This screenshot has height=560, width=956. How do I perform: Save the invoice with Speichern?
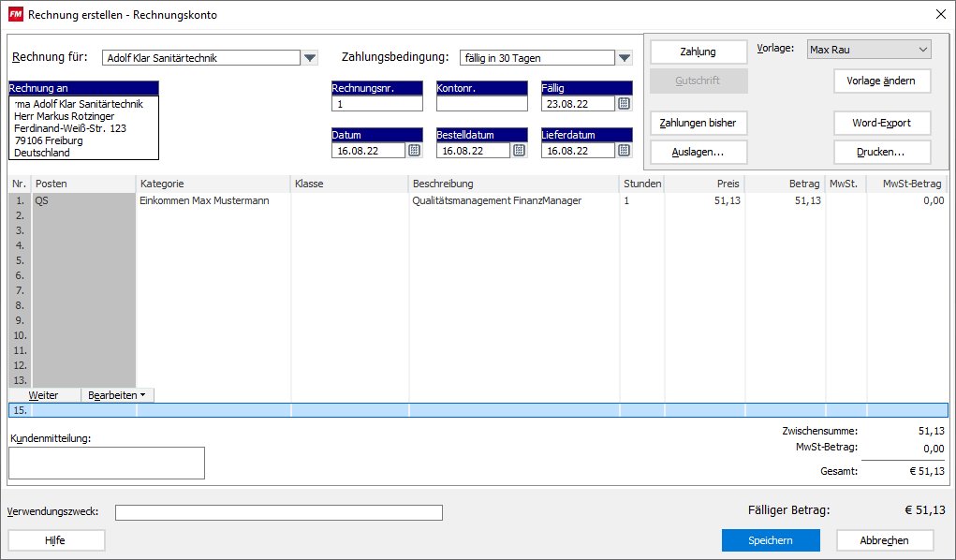click(x=770, y=540)
